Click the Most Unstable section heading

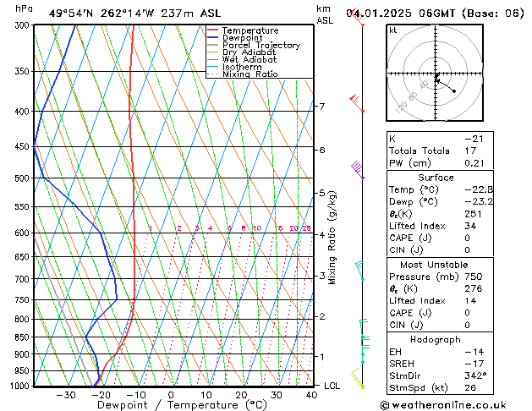[434, 265]
